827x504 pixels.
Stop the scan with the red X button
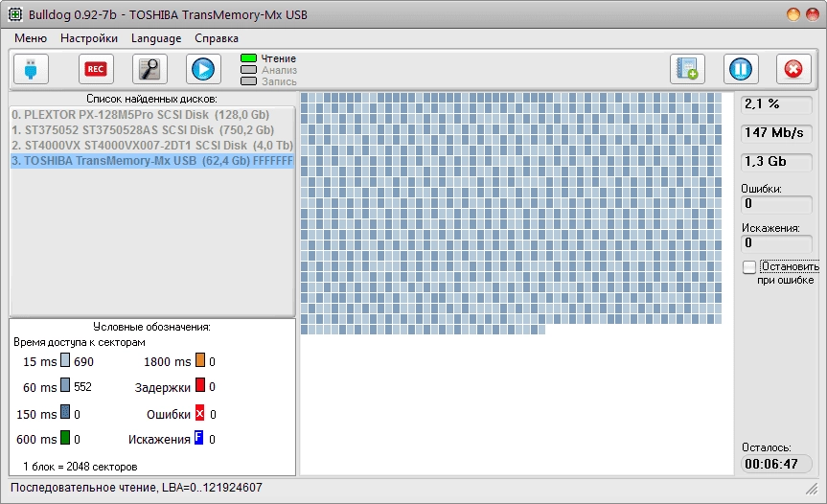(x=793, y=69)
